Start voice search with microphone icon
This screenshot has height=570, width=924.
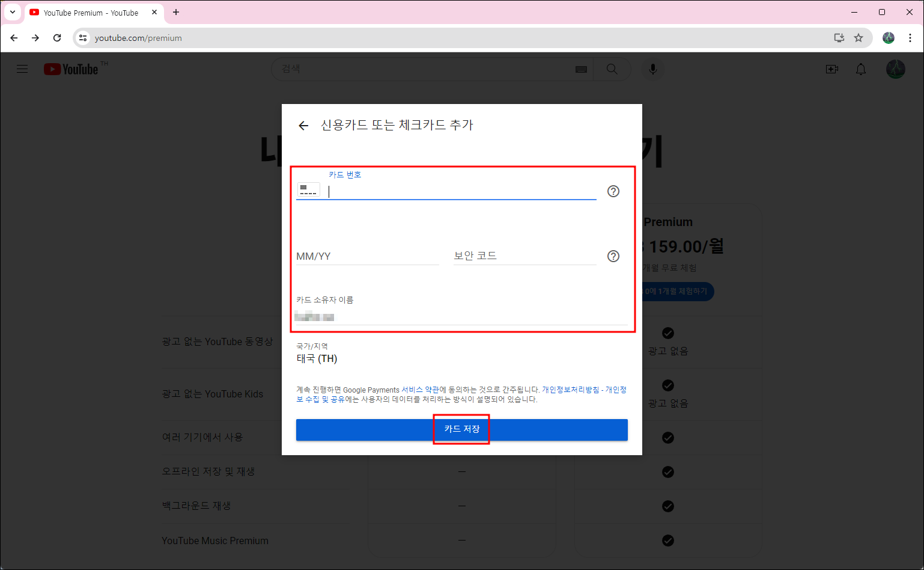click(x=652, y=69)
